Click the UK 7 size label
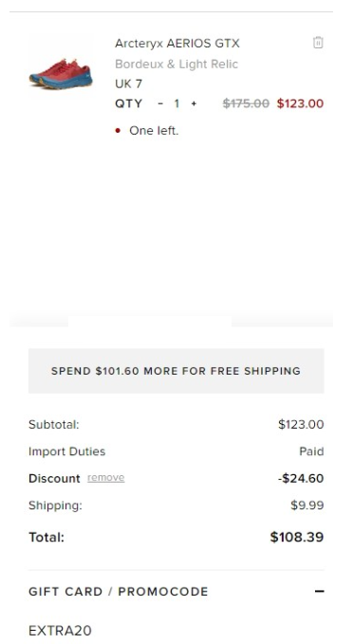The height and width of the screenshot is (644, 353). pos(129,83)
